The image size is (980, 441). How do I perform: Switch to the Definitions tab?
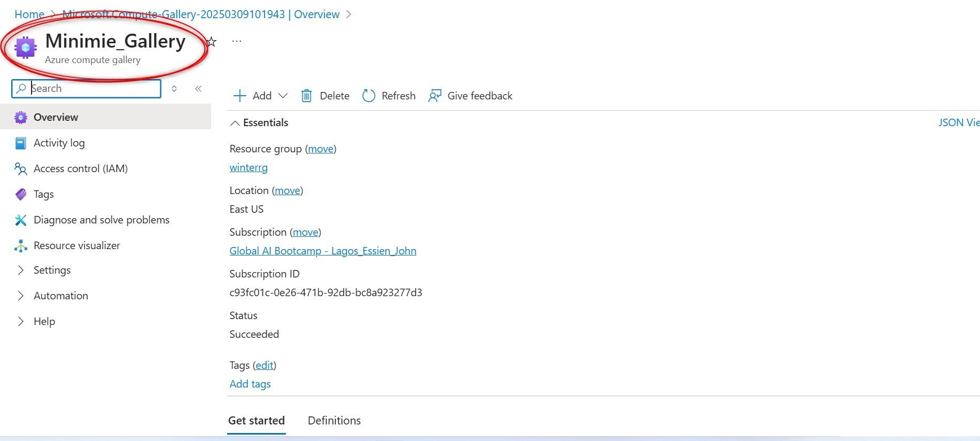(x=335, y=421)
